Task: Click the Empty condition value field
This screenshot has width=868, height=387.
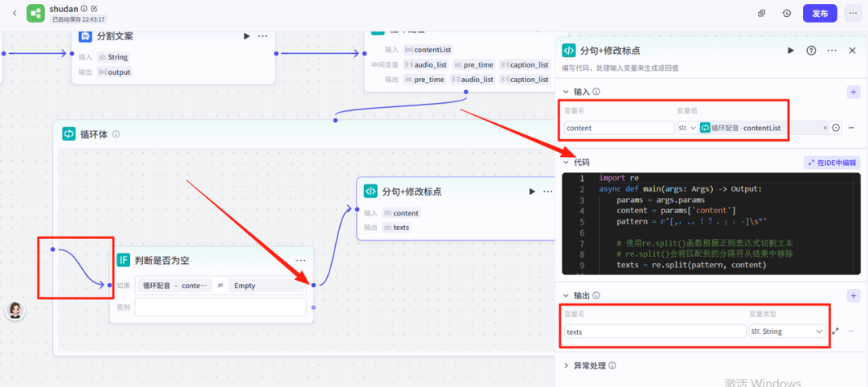Action: (x=266, y=286)
